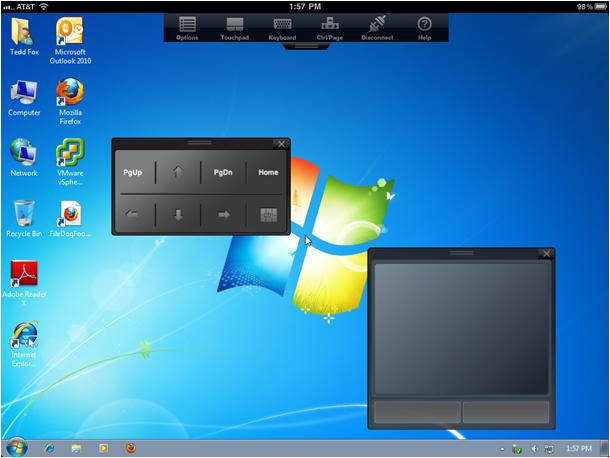Tap the right arrow key
Image resolution: width=610 pixels, height=458 pixels.
[x=223, y=214]
